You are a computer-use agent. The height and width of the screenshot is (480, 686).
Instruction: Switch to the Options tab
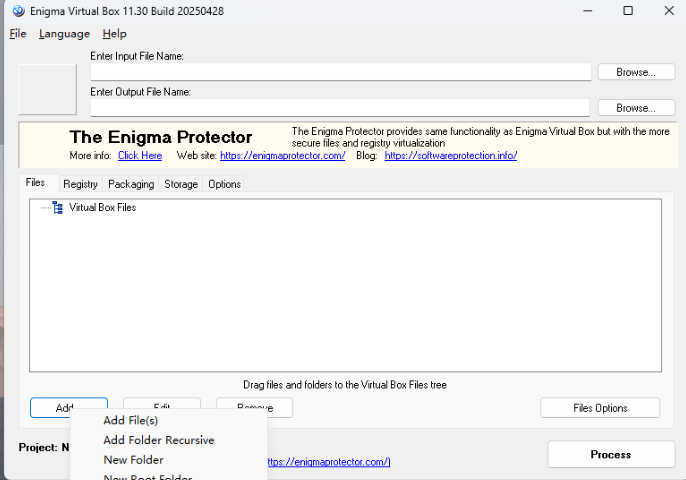tap(224, 184)
